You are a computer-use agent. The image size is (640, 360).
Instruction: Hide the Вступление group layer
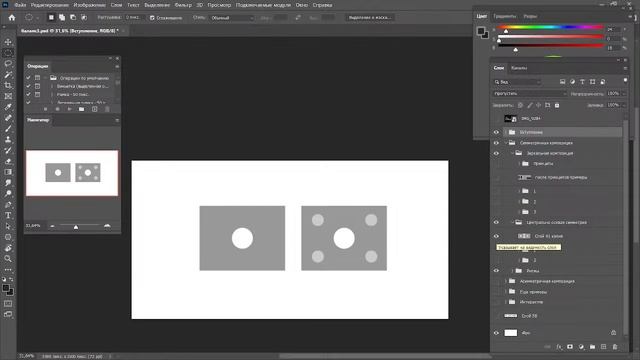(x=496, y=132)
